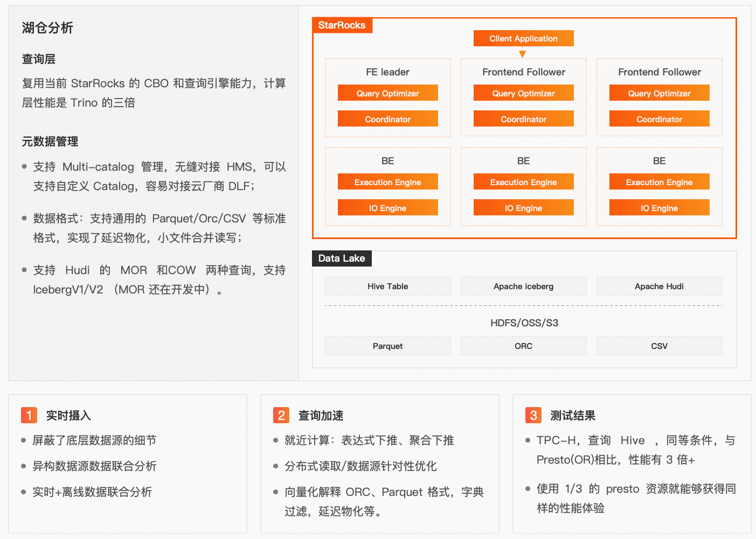Click the line 实时+离线数据联合分析
Viewport: 756px width, 539px height.
pos(92,492)
